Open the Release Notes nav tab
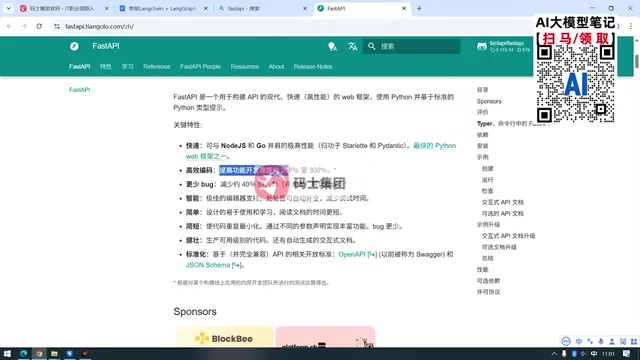This screenshot has width=640, height=360. click(x=313, y=67)
